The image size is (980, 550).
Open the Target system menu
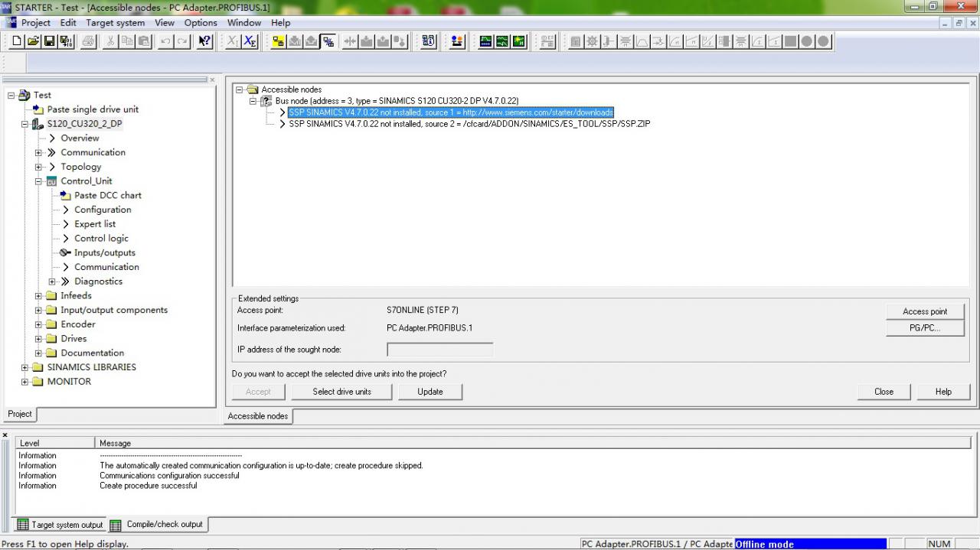[115, 22]
